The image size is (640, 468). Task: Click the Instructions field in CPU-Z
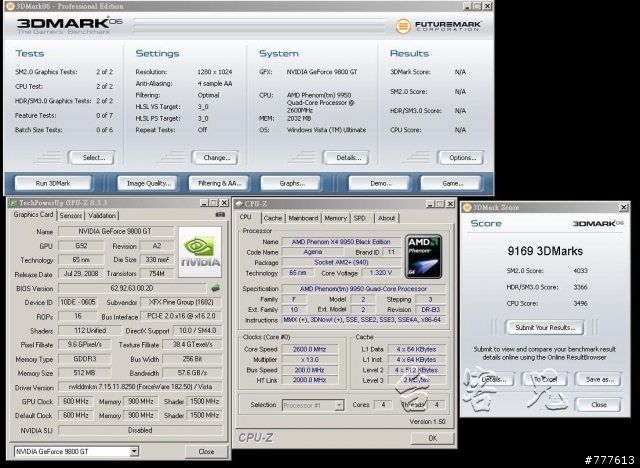tap(364, 320)
